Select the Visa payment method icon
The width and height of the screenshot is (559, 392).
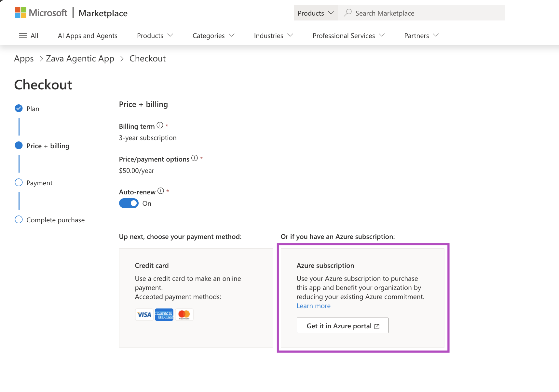click(x=144, y=314)
